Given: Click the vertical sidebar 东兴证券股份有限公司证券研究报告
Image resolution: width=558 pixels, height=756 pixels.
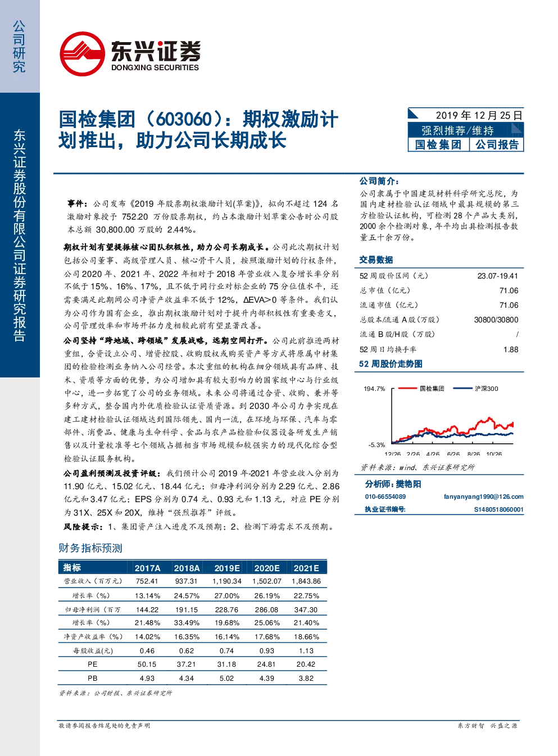Looking at the screenshot, I should [19, 235].
